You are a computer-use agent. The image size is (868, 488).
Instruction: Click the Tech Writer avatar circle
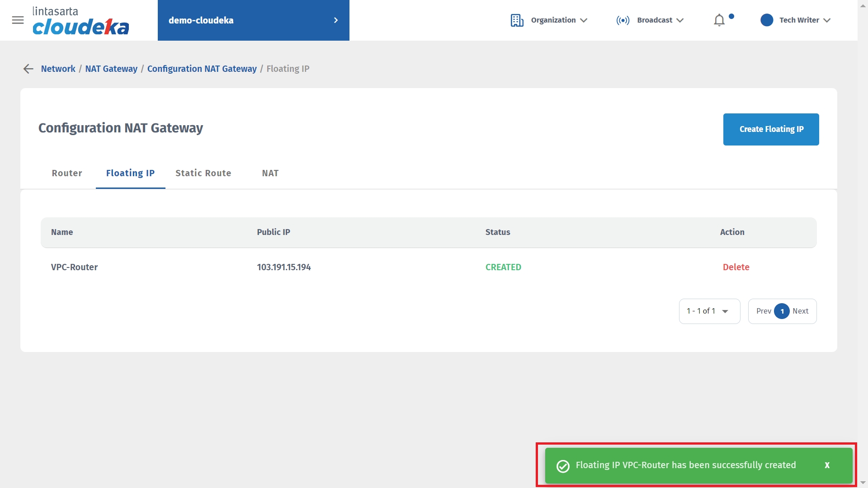(x=767, y=20)
